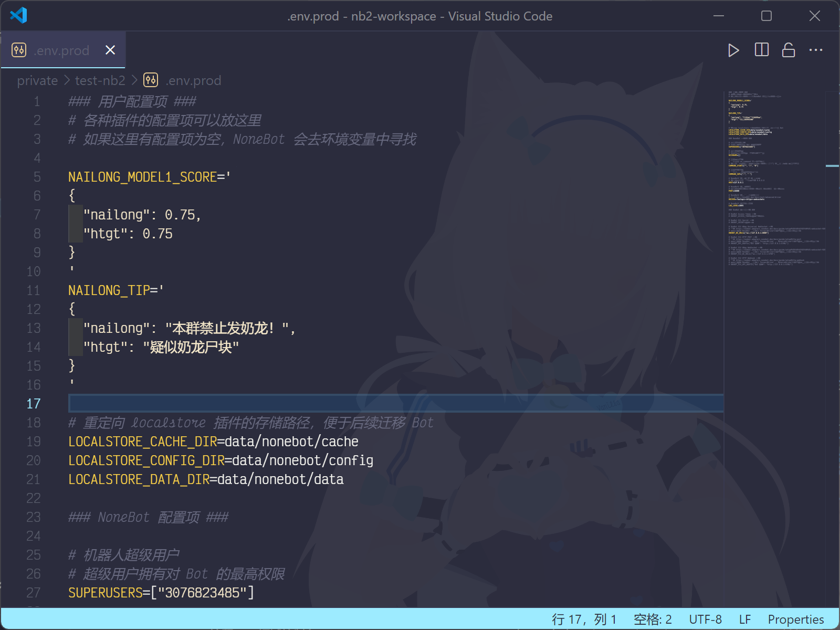Click the VS Code logo in title bar

coord(18,15)
